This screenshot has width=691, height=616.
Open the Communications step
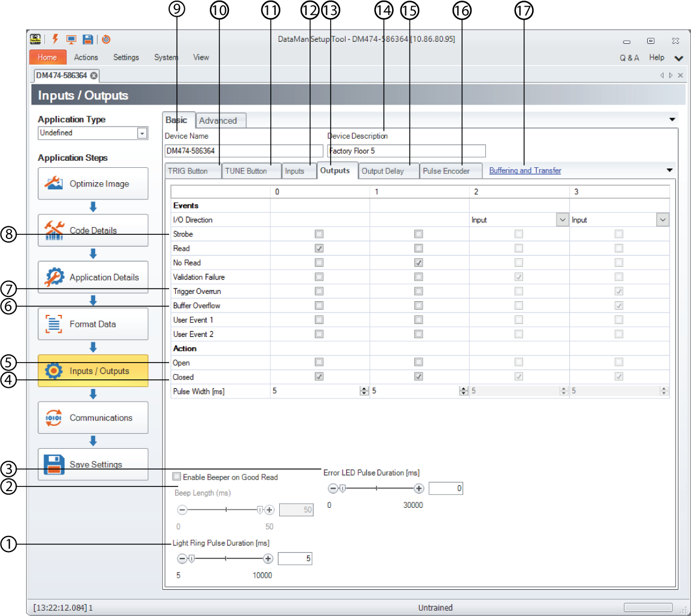93,418
